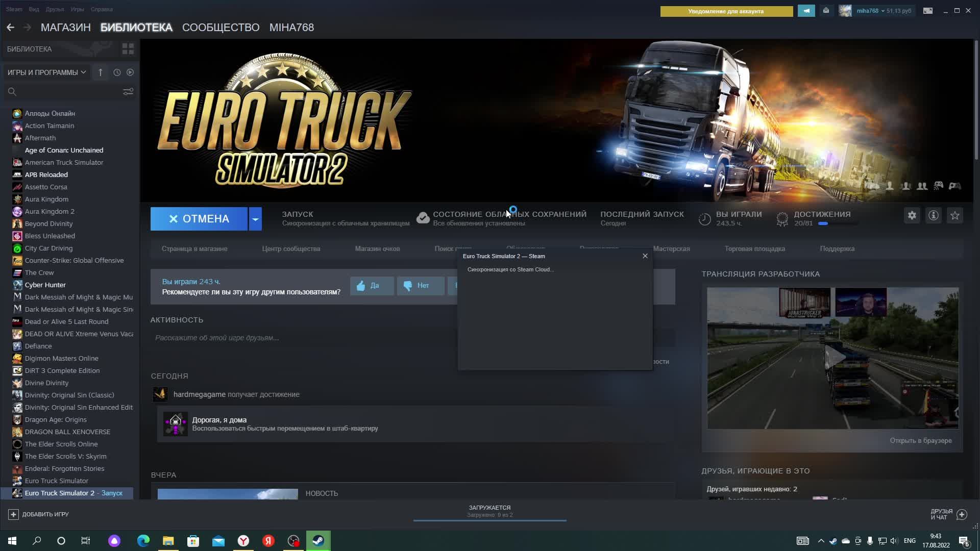Open the Друзья menu
Viewport: 980px width, 551px height.
[55, 9]
